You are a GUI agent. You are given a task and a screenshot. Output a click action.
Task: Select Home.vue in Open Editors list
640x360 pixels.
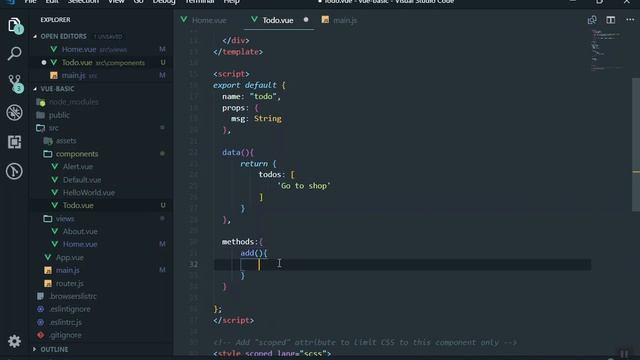point(79,49)
